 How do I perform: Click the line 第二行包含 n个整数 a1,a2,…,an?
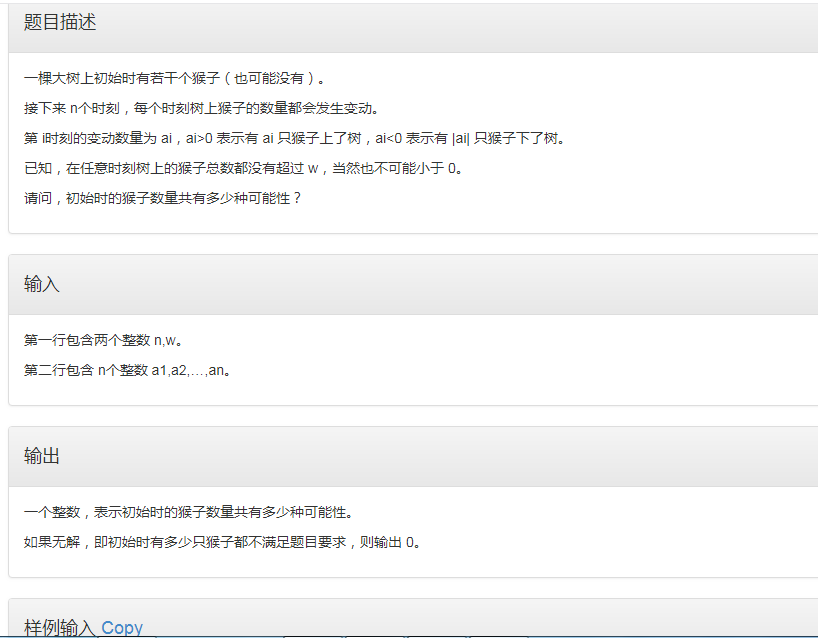(128, 370)
